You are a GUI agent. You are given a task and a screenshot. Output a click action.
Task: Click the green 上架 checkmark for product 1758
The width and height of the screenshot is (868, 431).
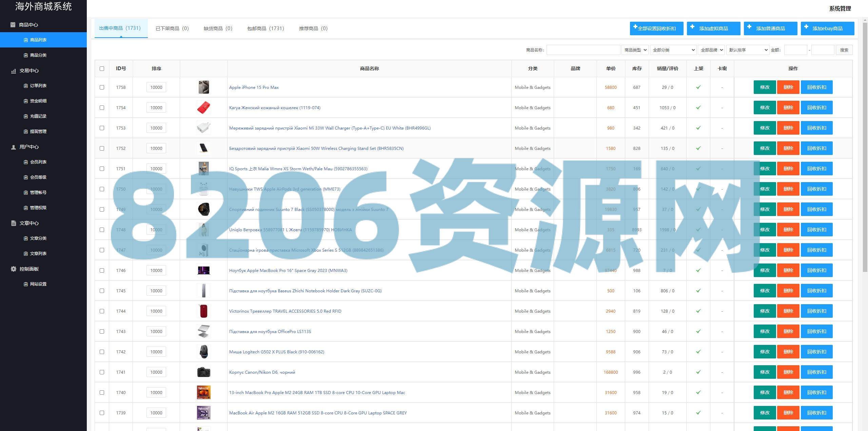coord(698,87)
